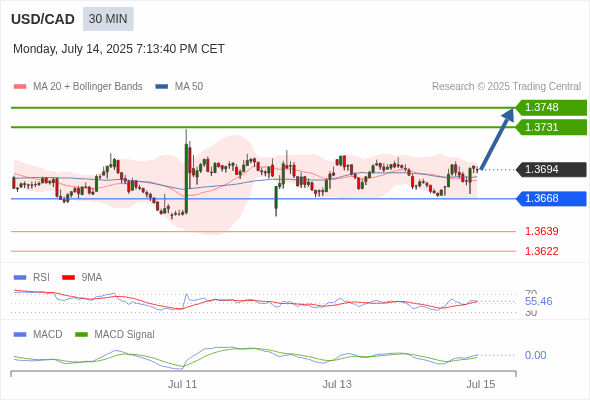This screenshot has height=400, width=590.
Task: Click the blue upward forecast arrow
Action: 497,139
